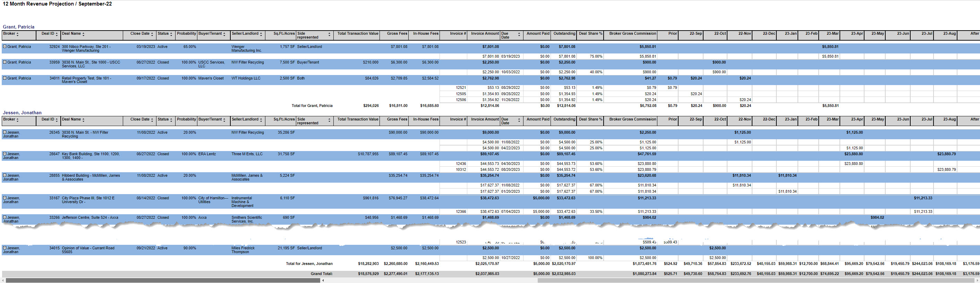Collapse deal 33959 USCC Services row
This screenshot has height=283, width=980.
coord(5,62)
